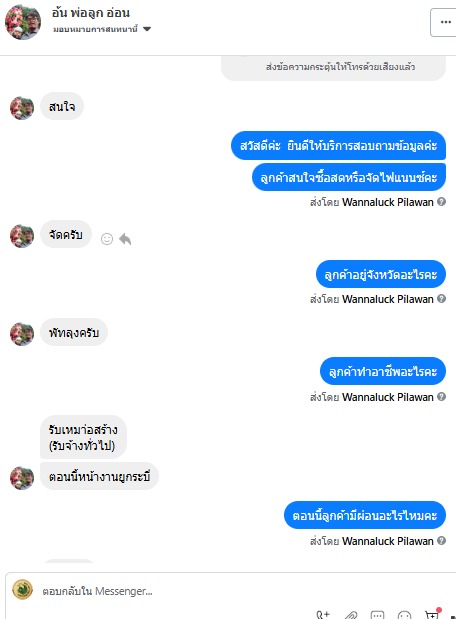The image size is (456, 619).
Task: Click the phone call prompt icon
Action: [323, 615]
